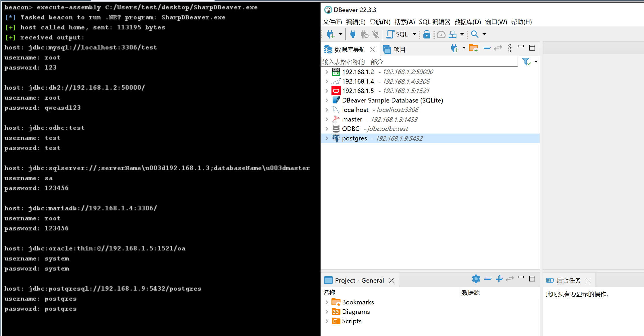Open the SQL editor button
Image resolution: width=644 pixels, height=336 pixels.
pyautogui.click(x=398, y=34)
